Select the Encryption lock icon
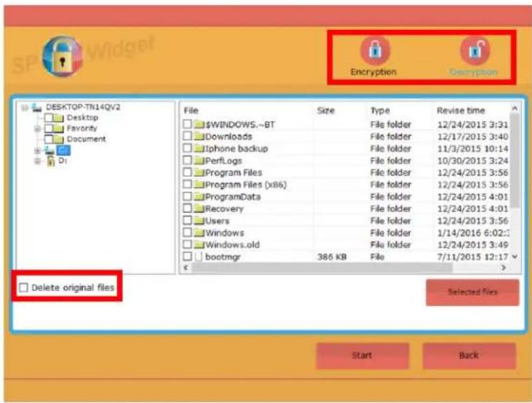 (x=375, y=51)
